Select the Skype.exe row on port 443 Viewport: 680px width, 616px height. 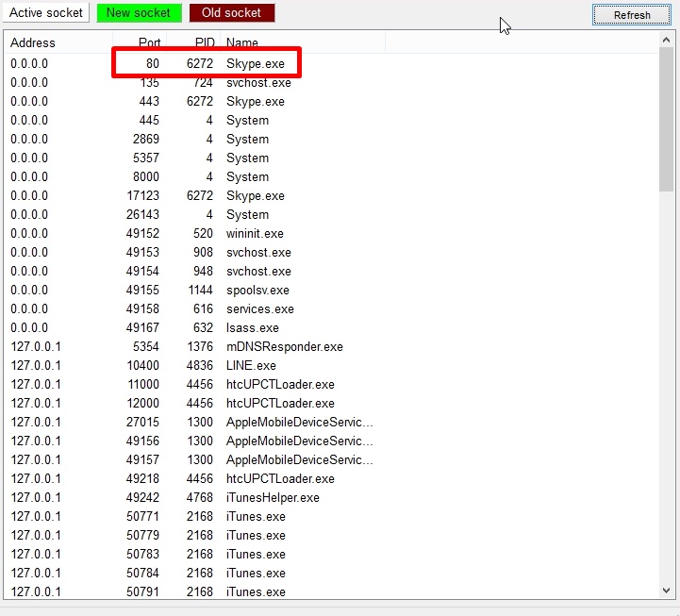point(331,101)
